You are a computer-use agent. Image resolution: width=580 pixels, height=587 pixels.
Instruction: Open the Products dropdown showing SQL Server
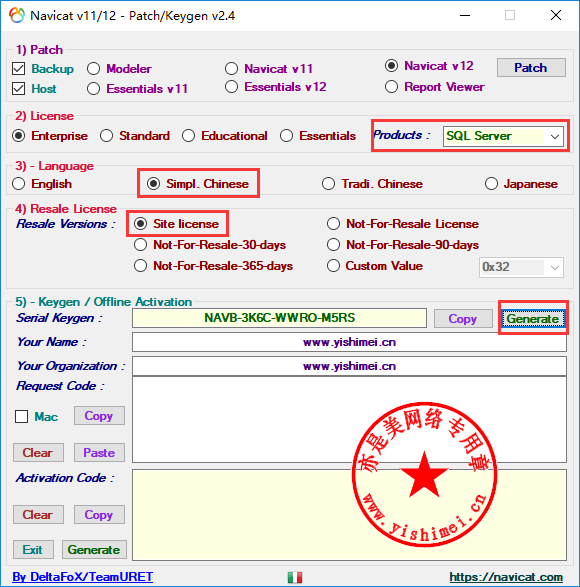pyautogui.click(x=503, y=136)
